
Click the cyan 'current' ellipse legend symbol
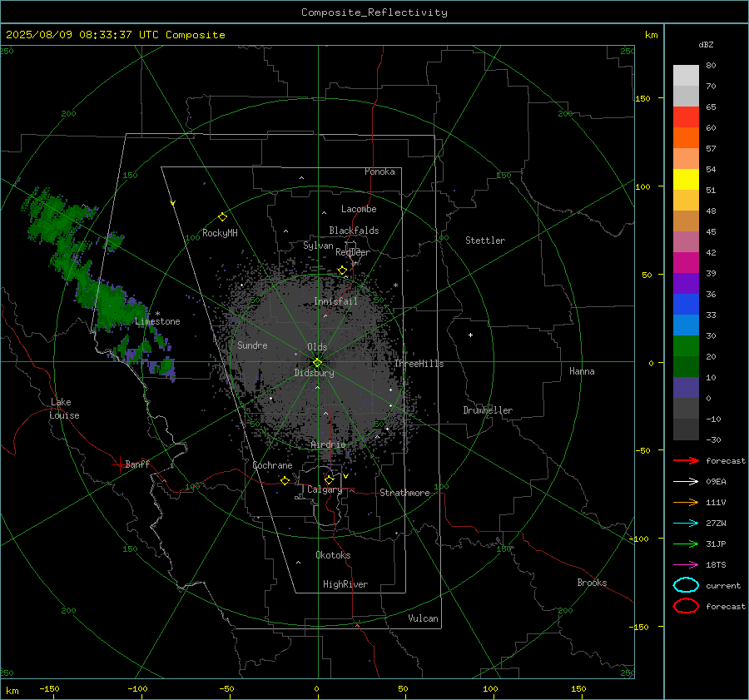(686, 585)
